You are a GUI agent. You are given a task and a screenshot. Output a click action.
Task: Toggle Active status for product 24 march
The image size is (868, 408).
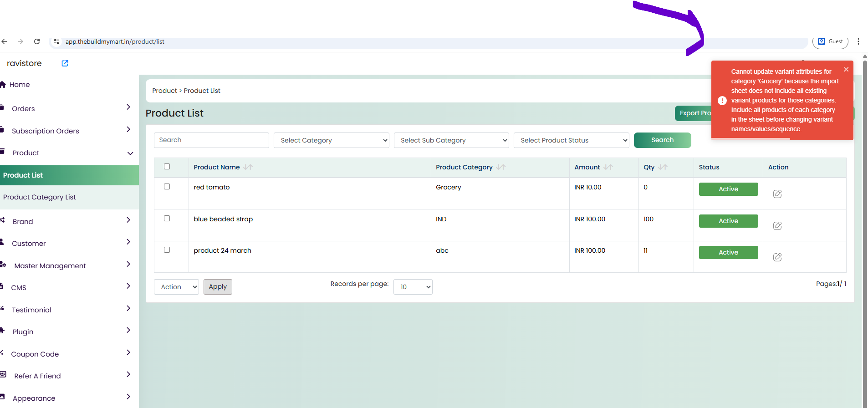(728, 252)
